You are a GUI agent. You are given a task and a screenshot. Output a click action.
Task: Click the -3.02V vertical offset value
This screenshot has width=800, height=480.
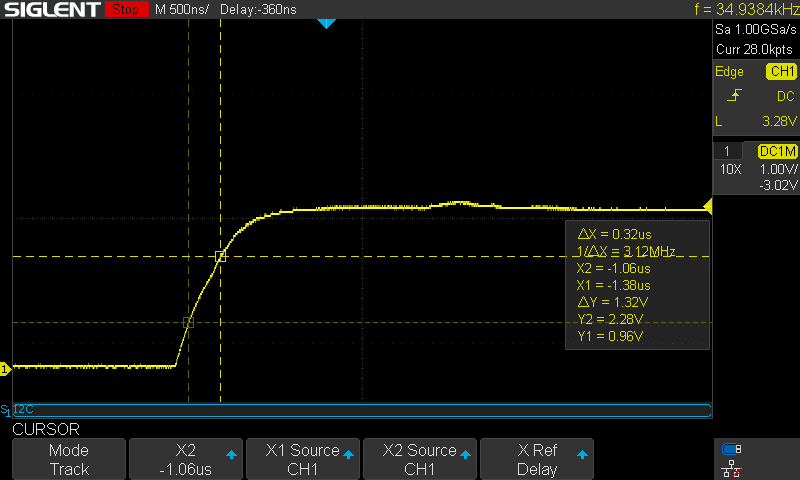[x=778, y=185]
